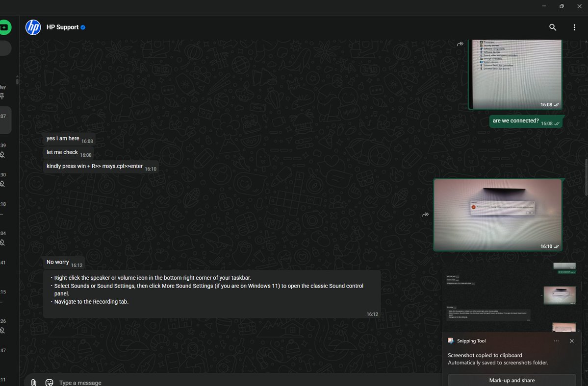Open Snipping Tool notification options (three dots)
The image size is (588, 386).
coord(556,341)
